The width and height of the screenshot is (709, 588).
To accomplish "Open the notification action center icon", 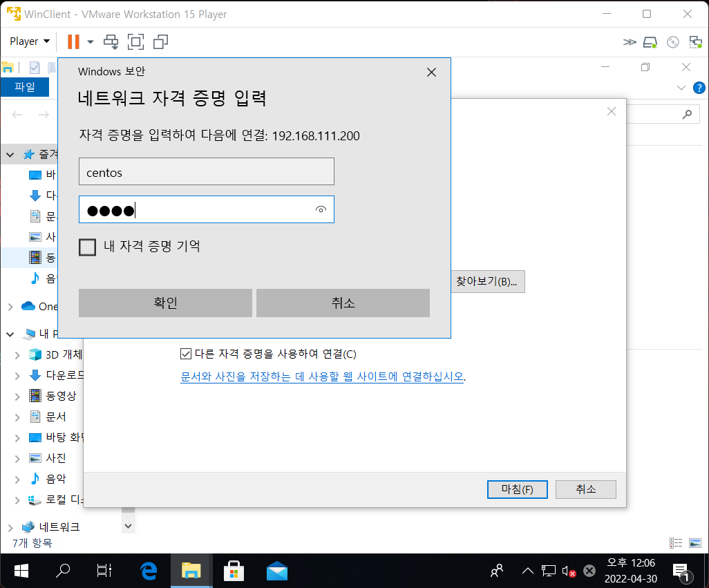I will 682,571.
